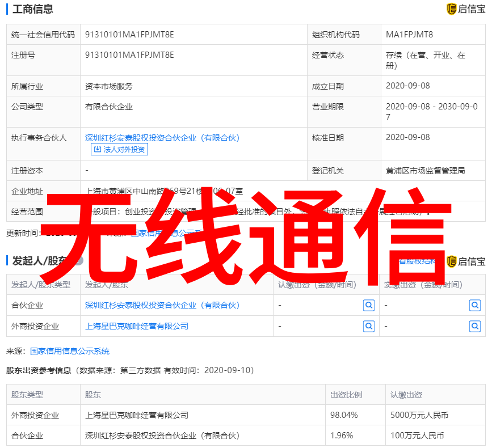Screen dimensions: 492x448
Task: Click the 工商信息 section heading
Action: [x=33, y=9]
